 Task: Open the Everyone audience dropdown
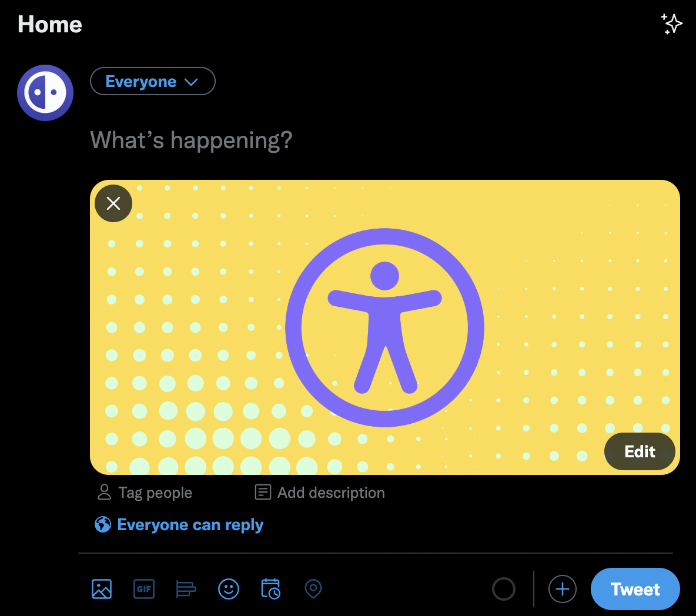152,81
